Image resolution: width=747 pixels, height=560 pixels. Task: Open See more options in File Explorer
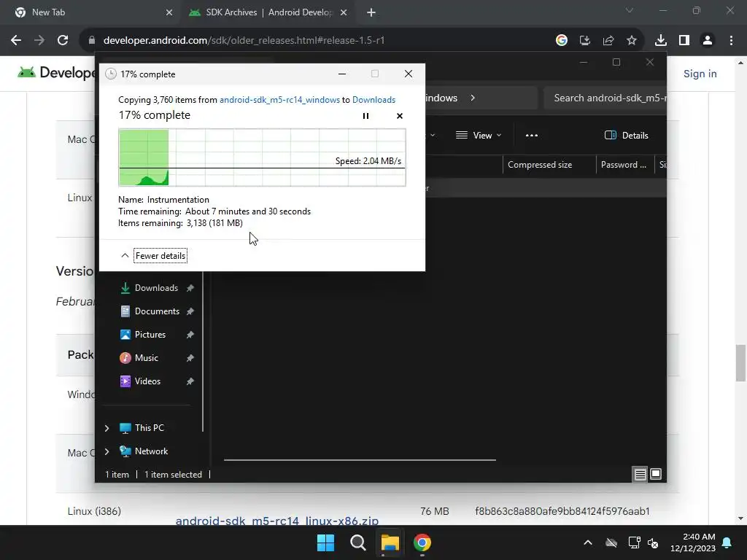(x=532, y=135)
